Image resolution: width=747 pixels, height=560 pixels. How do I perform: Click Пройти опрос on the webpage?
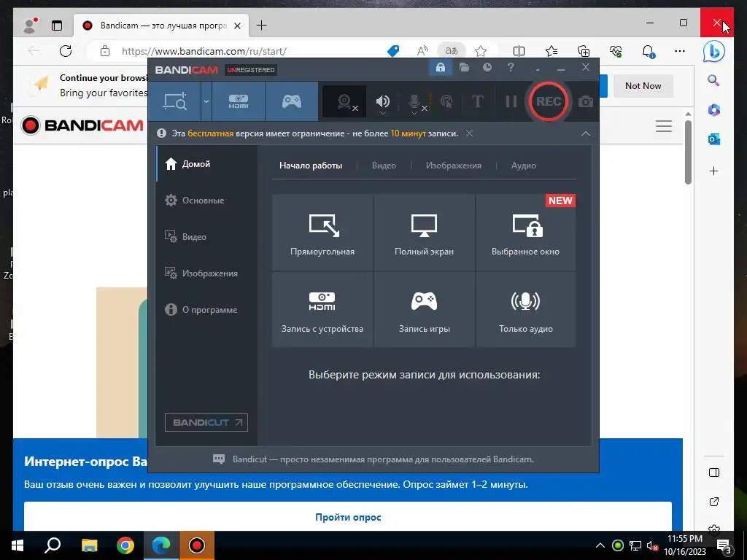click(x=348, y=517)
